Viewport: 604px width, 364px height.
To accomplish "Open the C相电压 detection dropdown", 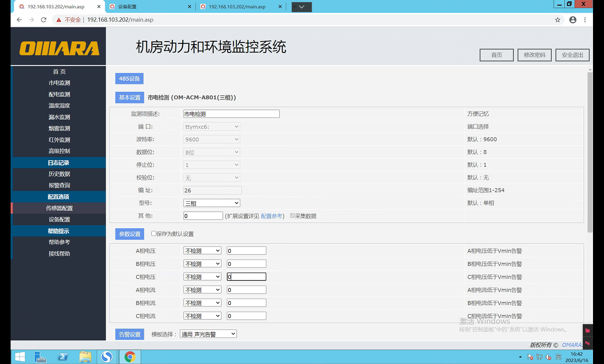I will click(x=202, y=277).
